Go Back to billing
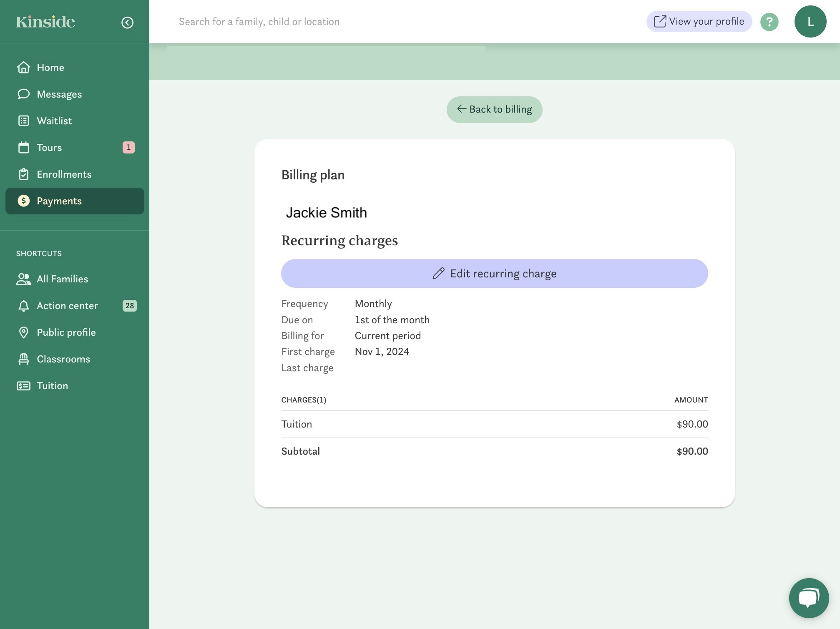Screen dimensions: 840x629 pyautogui.click(x=494, y=110)
